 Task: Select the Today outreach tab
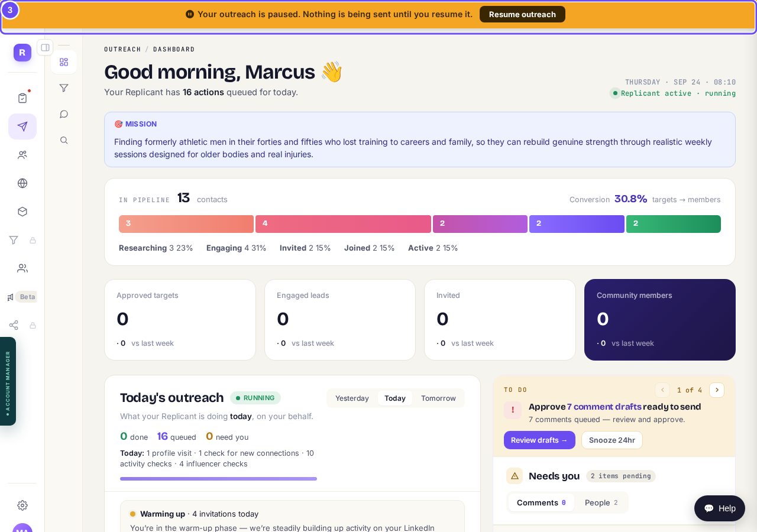395,398
